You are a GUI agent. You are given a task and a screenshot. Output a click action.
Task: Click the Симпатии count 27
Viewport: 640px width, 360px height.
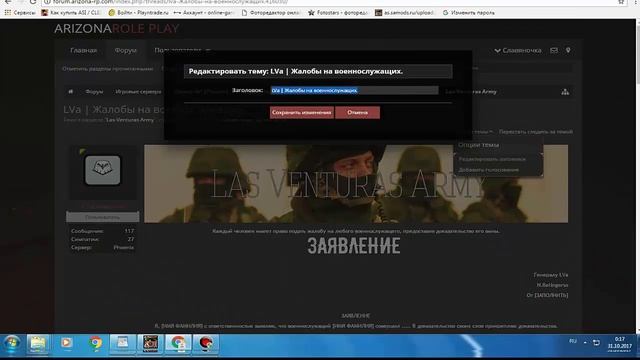131,239
